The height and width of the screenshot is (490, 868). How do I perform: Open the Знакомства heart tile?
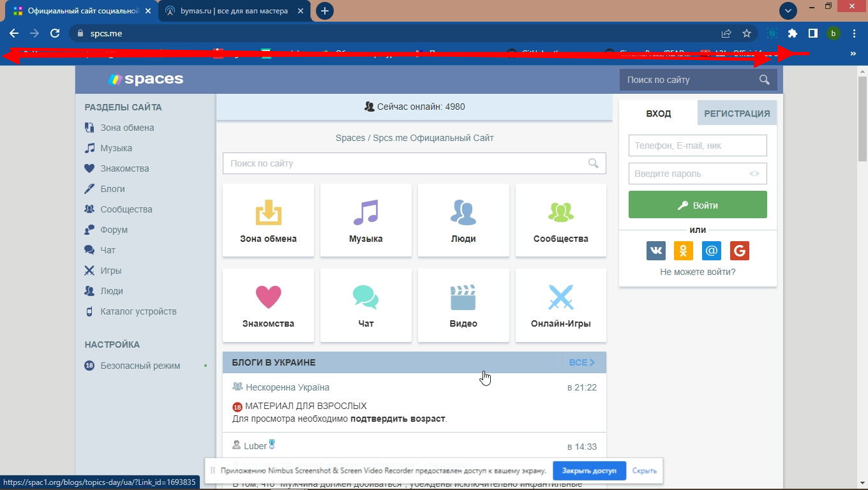coord(268,297)
